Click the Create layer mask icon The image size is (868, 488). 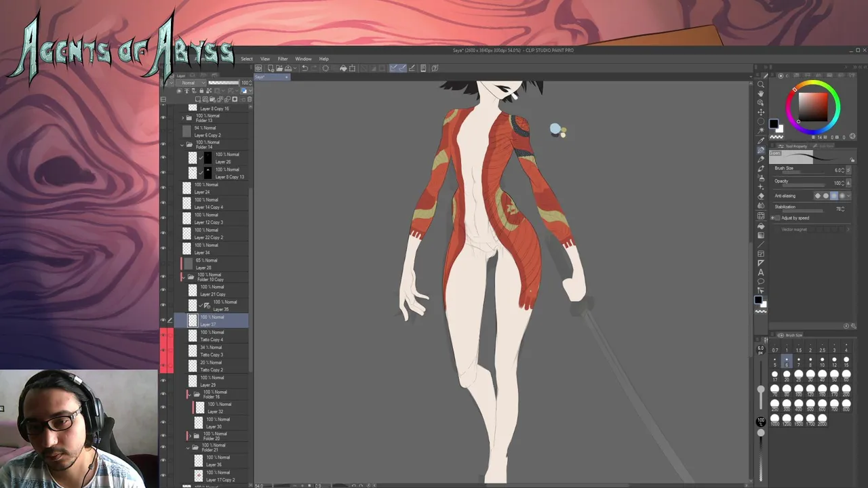click(x=235, y=99)
